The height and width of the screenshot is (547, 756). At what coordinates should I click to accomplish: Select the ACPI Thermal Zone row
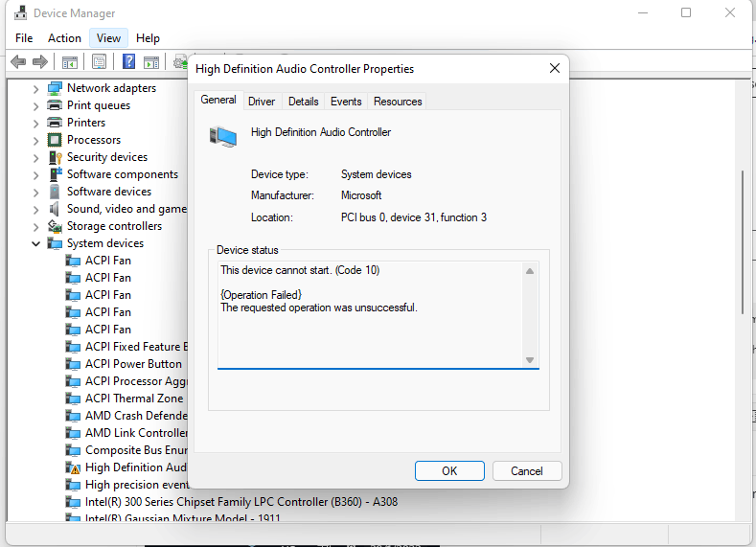(x=134, y=399)
